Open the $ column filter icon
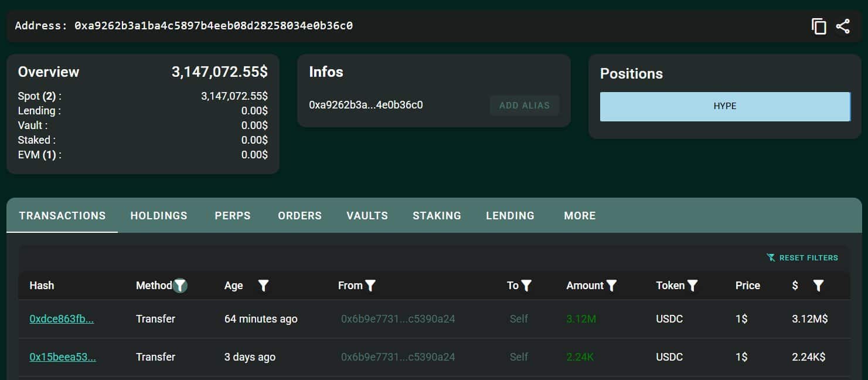The height and width of the screenshot is (380, 868). pyautogui.click(x=818, y=286)
